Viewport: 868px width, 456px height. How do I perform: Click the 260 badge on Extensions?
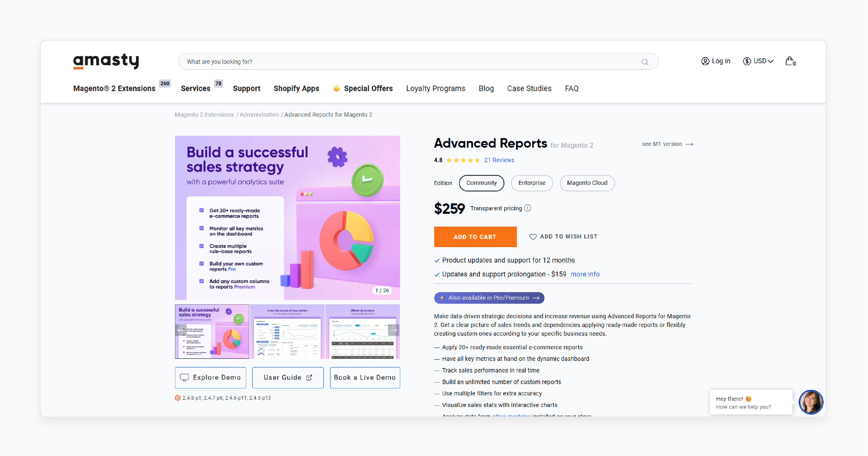[x=165, y=84]
